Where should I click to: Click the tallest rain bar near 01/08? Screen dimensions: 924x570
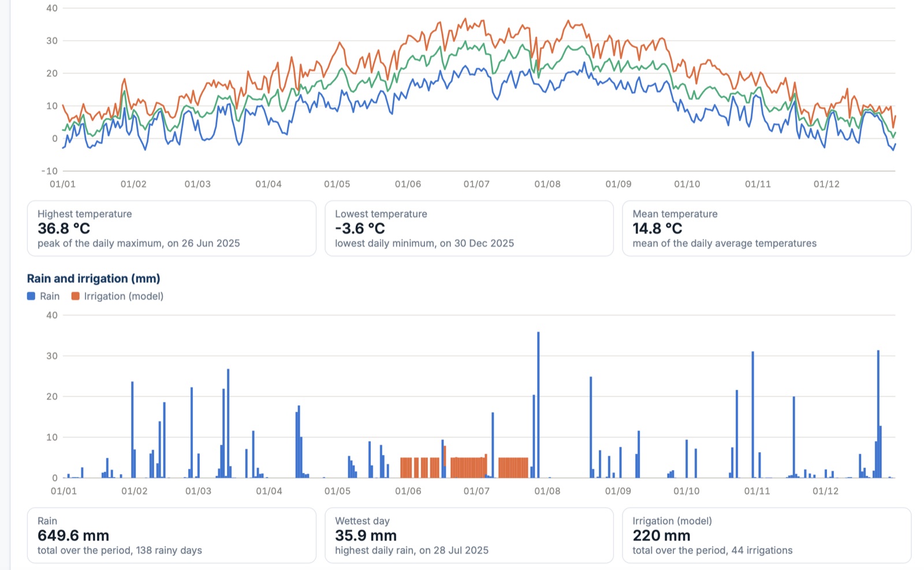click(538, 405)
